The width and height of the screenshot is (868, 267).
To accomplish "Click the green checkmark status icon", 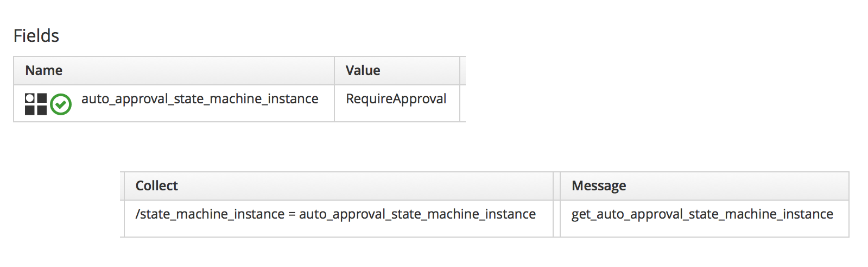I will tap(61, 104).
